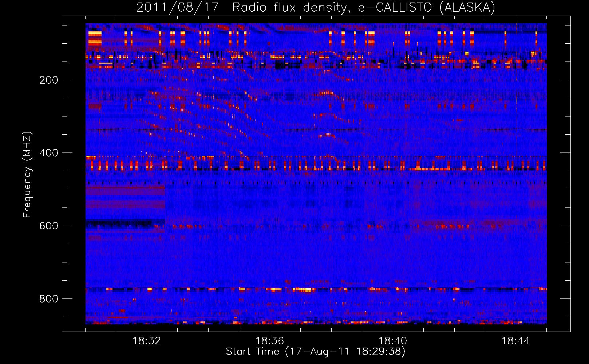The image size is (589, 364).
Task: Click the '200' frequency tick label
Action: pos(49,80)
